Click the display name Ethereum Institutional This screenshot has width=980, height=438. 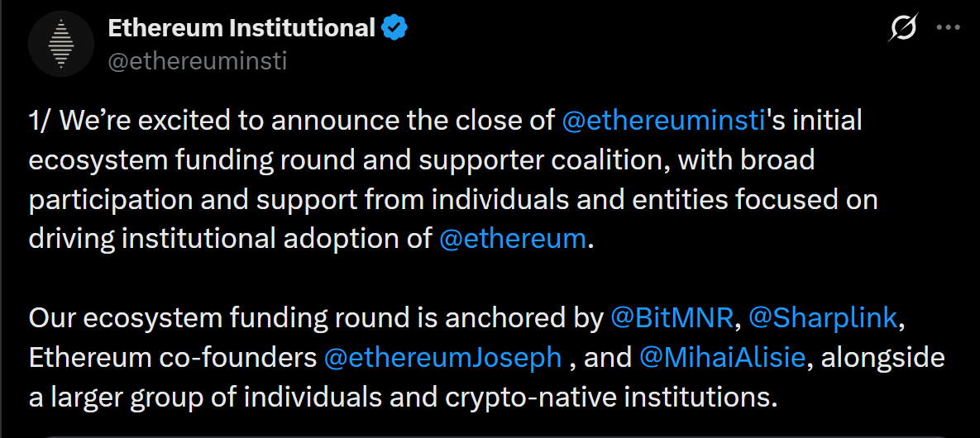coord(241,28)
